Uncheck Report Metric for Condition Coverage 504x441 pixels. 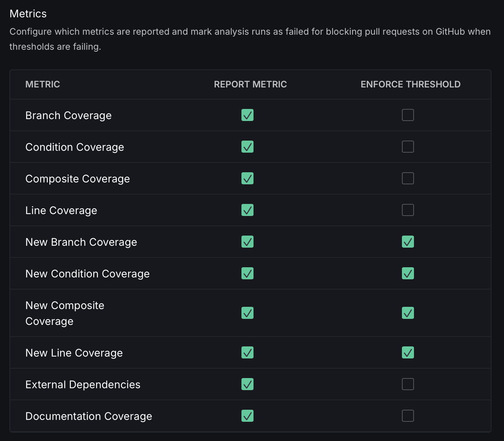click(x=247, y=147)
